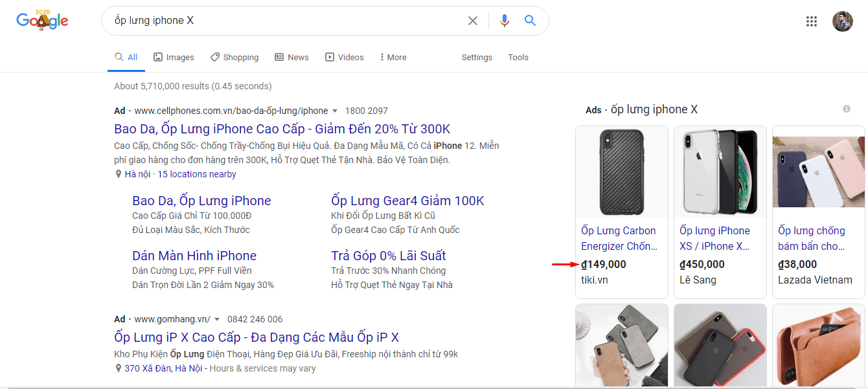
Task: Click the 'About 5,710,000 results' text
Action: click(193, 86)
